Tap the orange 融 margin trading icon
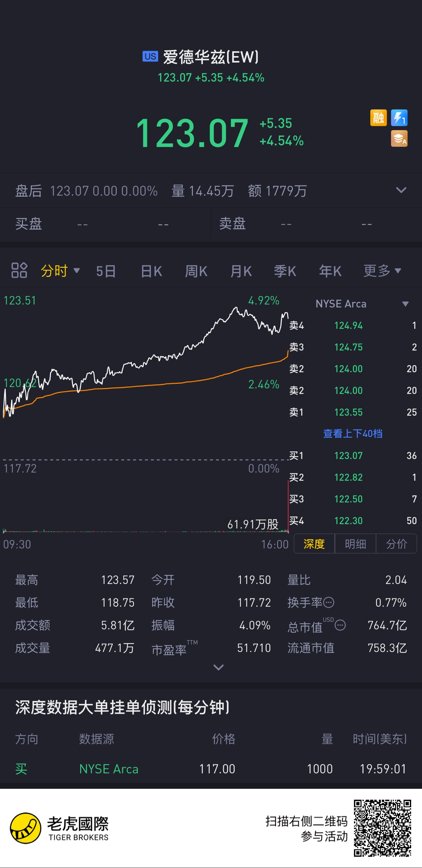The height and width of the screenshot is (868, 422). [378, 118]
